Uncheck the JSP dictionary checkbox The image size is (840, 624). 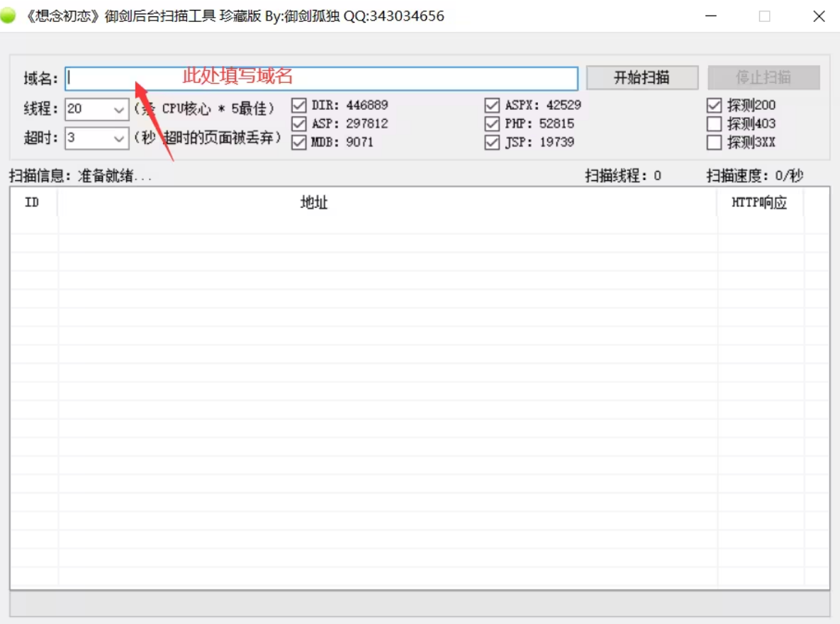[492, 143]
